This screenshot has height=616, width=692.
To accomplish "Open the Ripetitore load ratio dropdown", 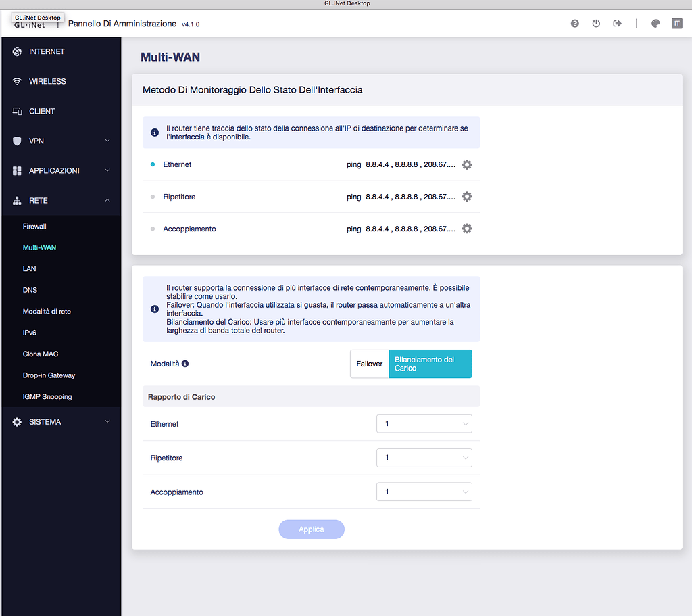I will coord(424,457).
